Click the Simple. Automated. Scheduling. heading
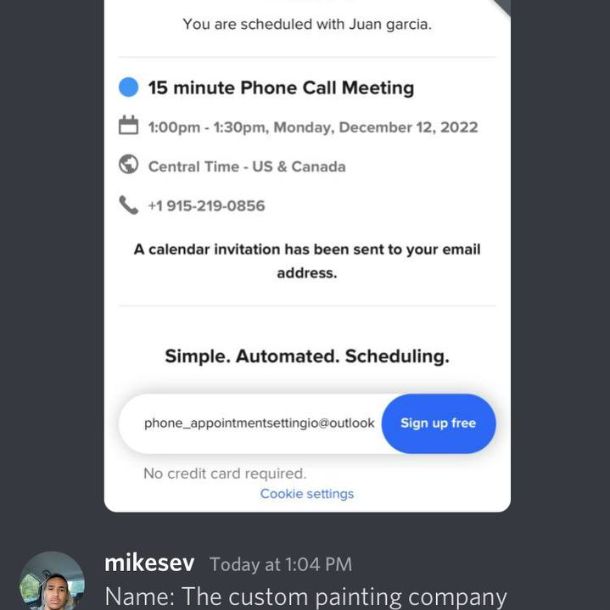This screenshot has width=610, height=610. (x=307, y=356)
